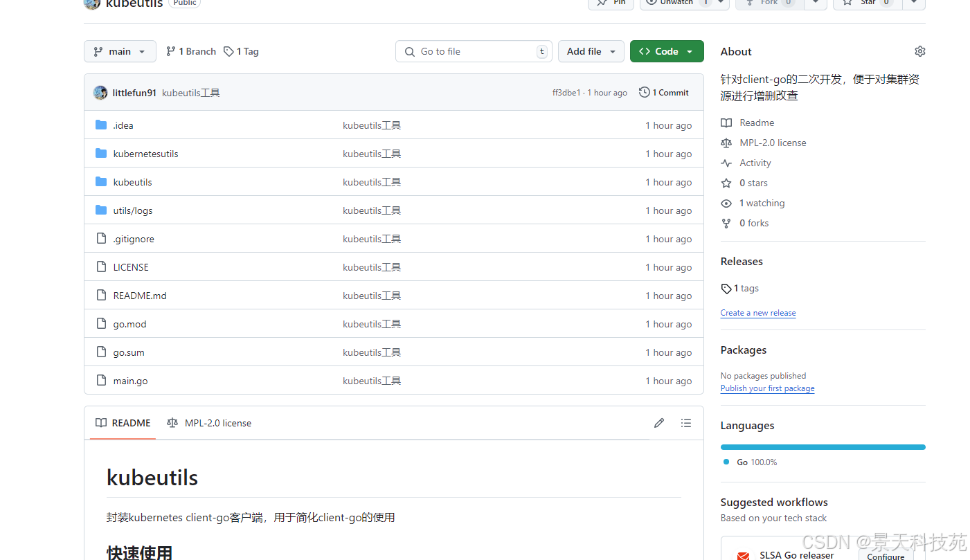Open the go.sum file name
Image resolution: width=970 pixels, height=560 pixels.
pos(129,352)
